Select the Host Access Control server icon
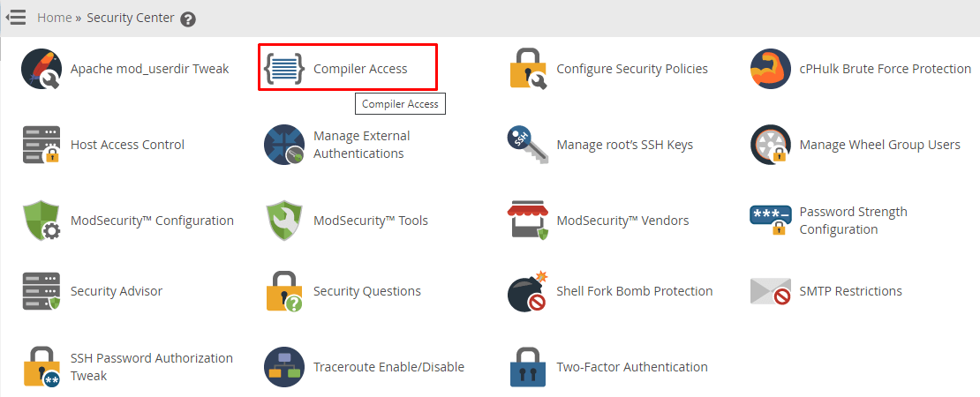The image size is (980, 397). point(41,145)
